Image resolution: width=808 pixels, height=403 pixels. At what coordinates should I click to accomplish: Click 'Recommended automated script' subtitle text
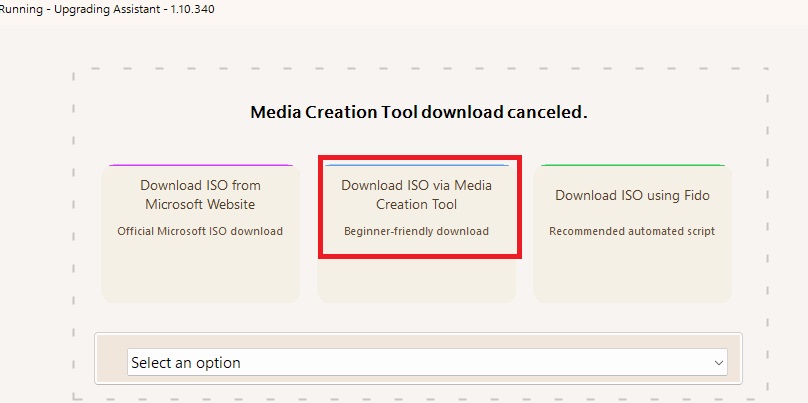[632, 231]
